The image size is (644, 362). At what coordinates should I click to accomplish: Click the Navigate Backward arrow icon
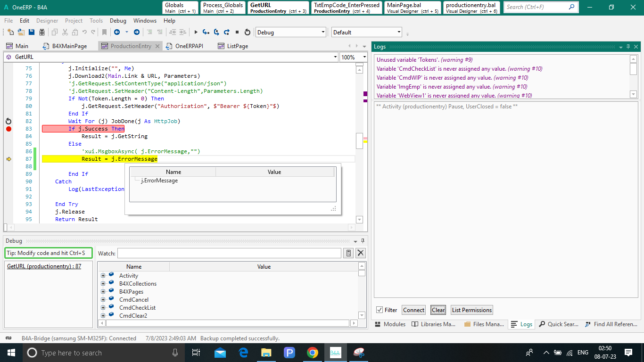coord(116,32)
